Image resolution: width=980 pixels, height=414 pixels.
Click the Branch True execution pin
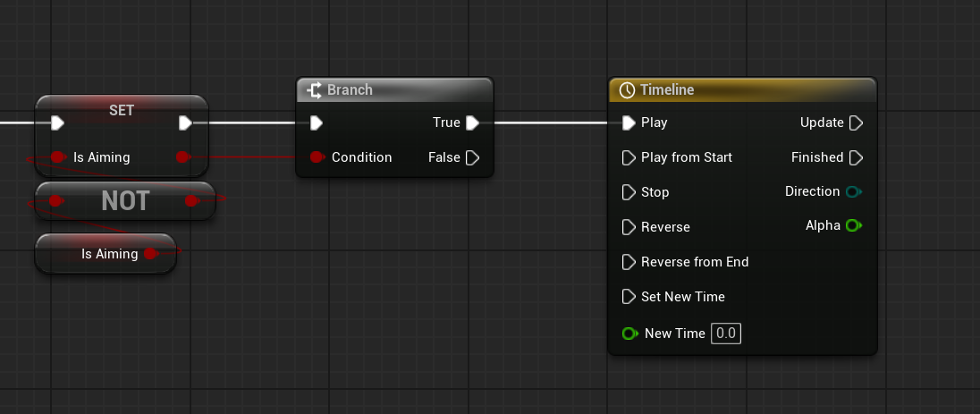[x=472, y=123]
